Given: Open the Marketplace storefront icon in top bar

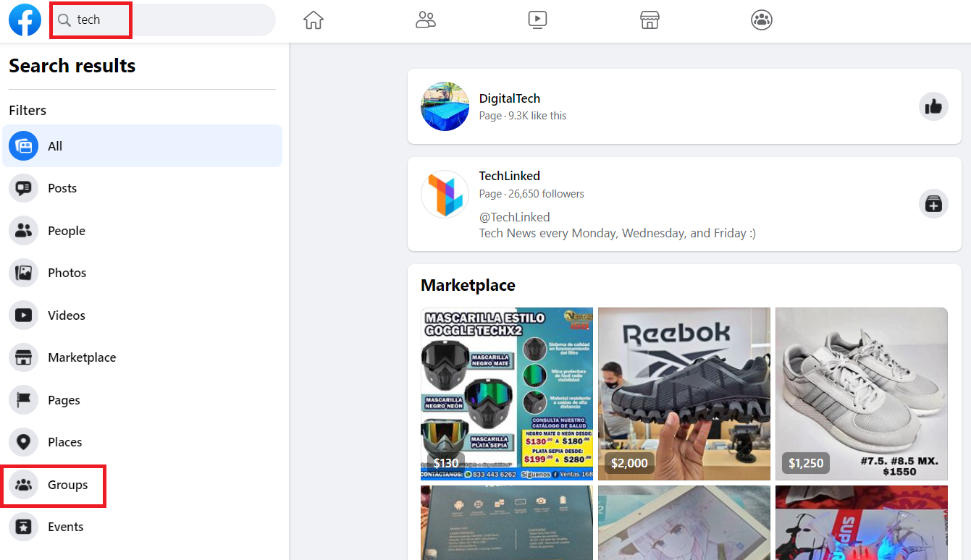Looking at the screenshot, I should [650, 20].
